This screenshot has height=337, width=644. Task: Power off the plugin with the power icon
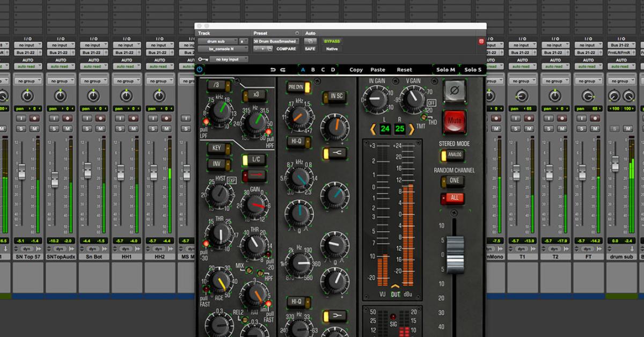(x=200, y=70)
